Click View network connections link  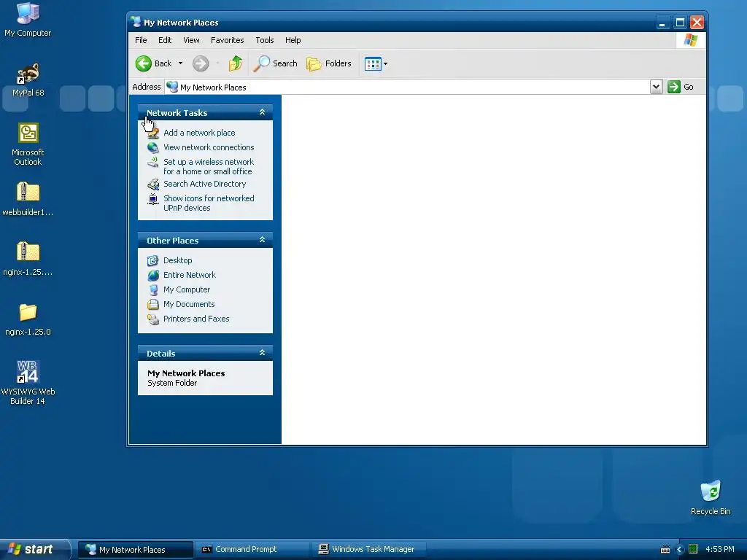209,147
